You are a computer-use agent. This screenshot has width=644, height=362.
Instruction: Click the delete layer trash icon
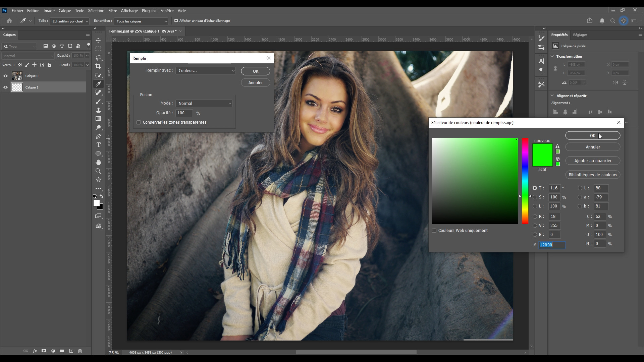pos(80,351)
